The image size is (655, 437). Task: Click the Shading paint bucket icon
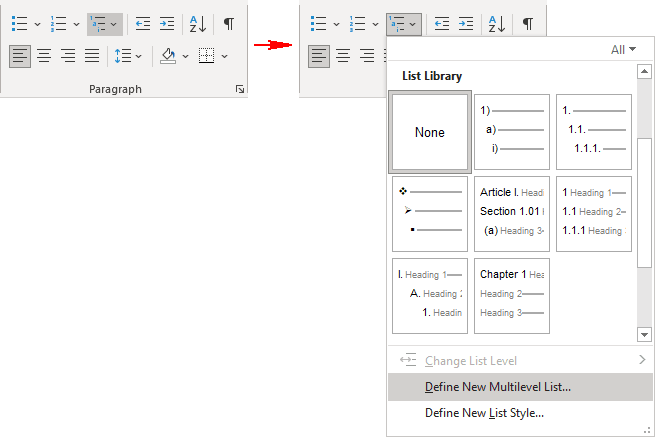169,56
